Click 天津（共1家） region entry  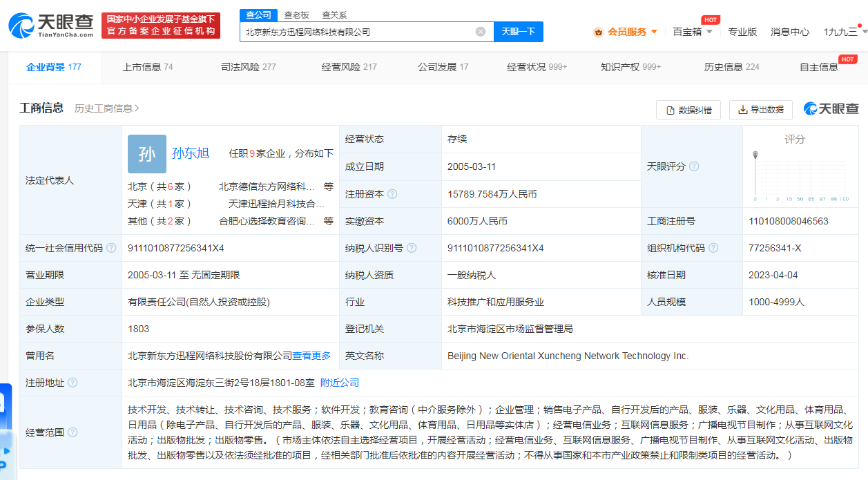160,204
